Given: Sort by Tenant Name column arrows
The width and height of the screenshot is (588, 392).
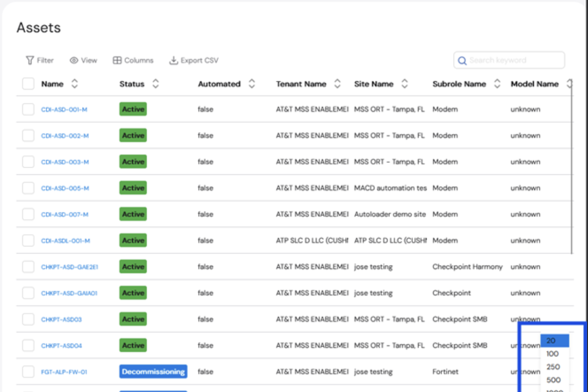Looking at the screenshot, I should pos(337,84).
